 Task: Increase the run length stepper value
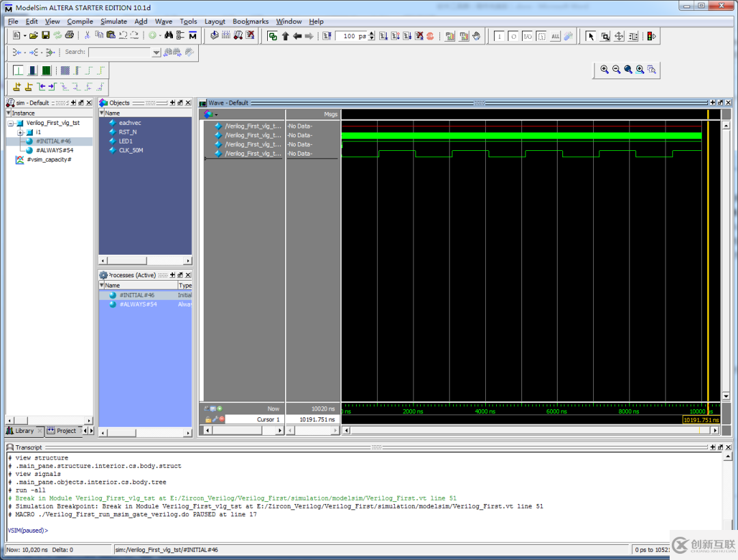pos(372,33)
